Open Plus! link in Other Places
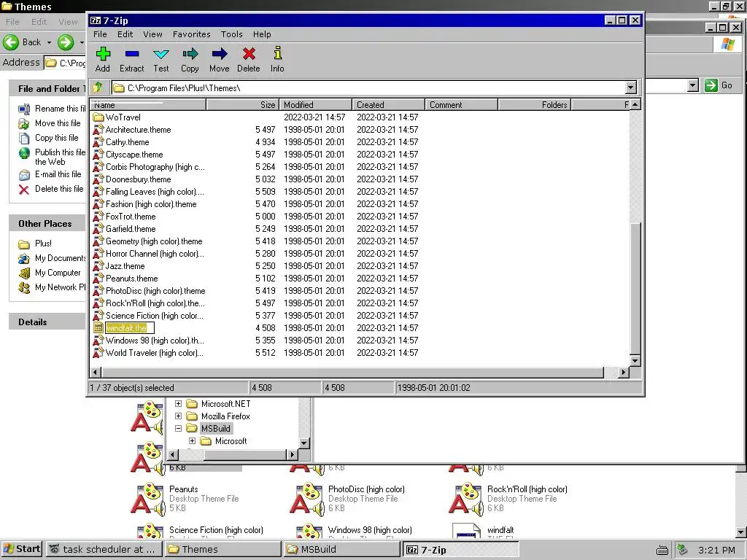The image size is (747, 560). point(43,244)
